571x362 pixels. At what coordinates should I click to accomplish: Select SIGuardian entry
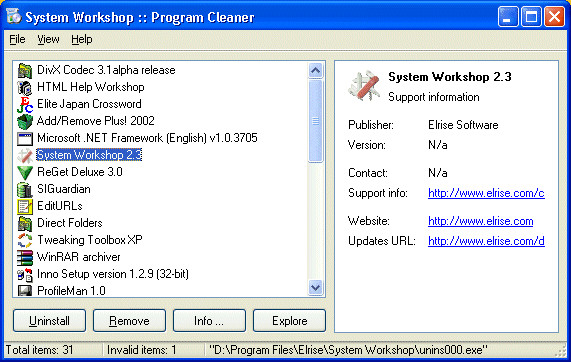(x=64, y=189)
